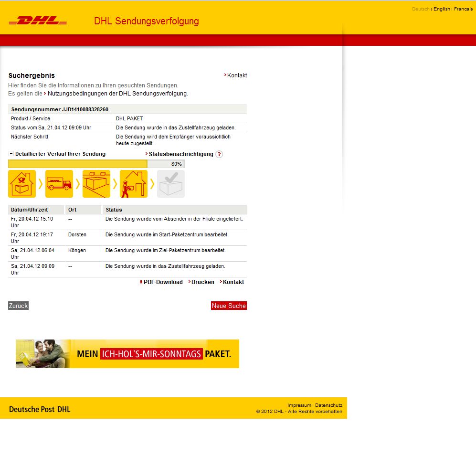Click the Dorsten location cell

coord(77,234)
